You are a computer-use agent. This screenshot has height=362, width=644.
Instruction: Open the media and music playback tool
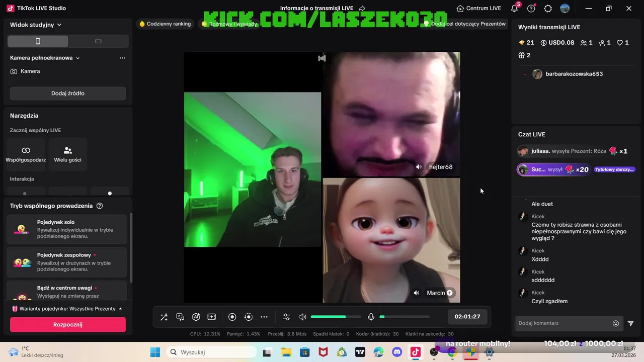click(180, 317)
